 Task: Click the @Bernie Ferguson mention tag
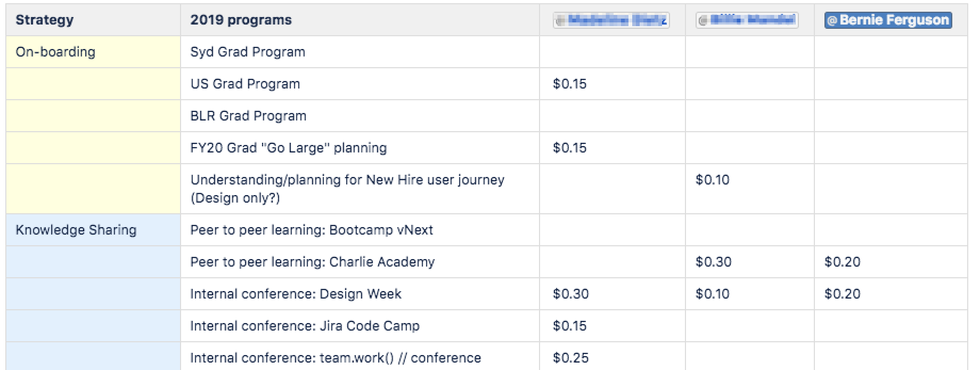coord(888,20)
